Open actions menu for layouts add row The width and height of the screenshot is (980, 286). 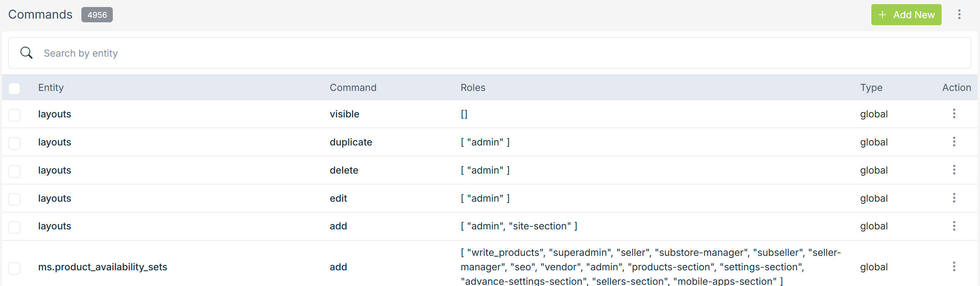point(954,226)
